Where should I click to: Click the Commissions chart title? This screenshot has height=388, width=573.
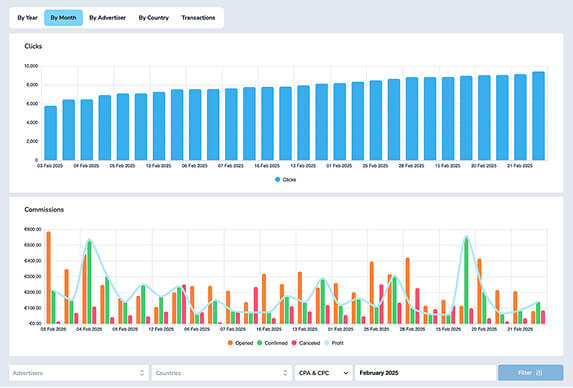click(44, 210)
